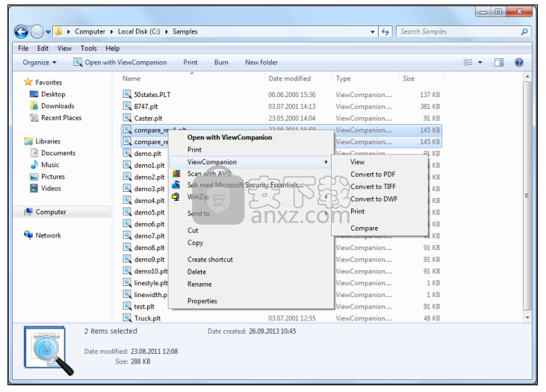Viewport: 546px width, 392px height.
Task: Sort by Size column header
Action: 409,78
